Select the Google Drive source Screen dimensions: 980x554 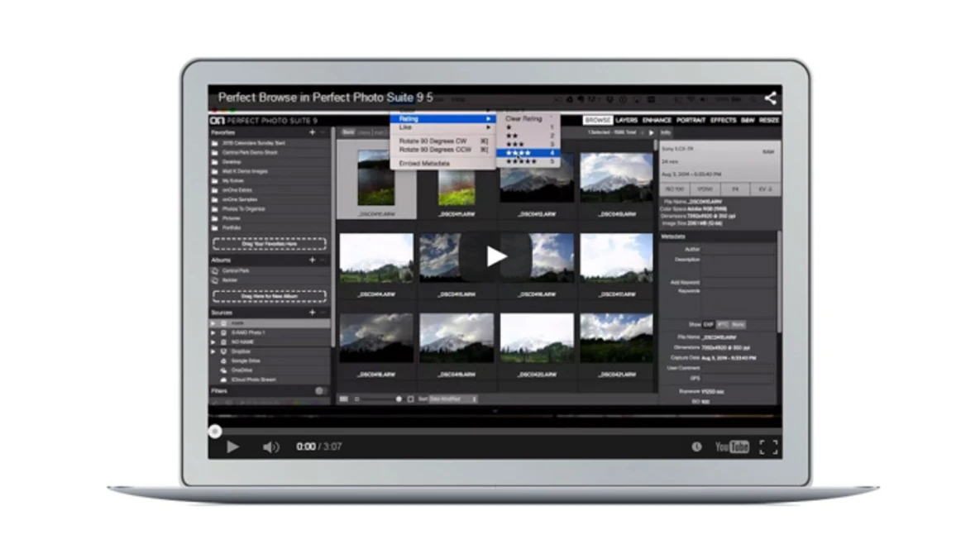point(245,361)
